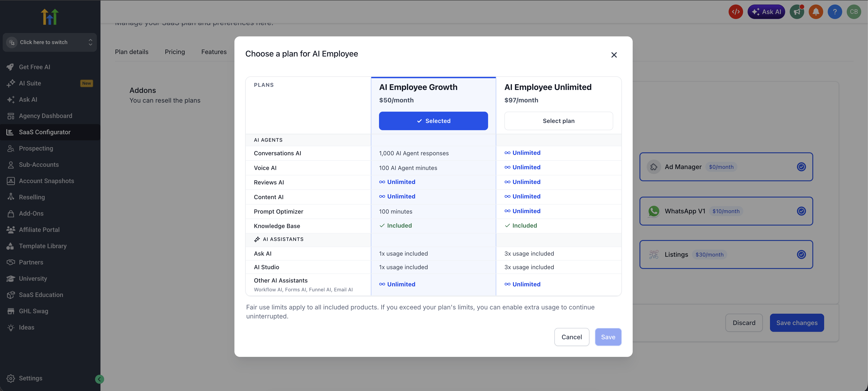Image resolution: width=868 pixels, height=391 pixels.
Task: Click the '$97/month' price text
Action: (521, 100)
